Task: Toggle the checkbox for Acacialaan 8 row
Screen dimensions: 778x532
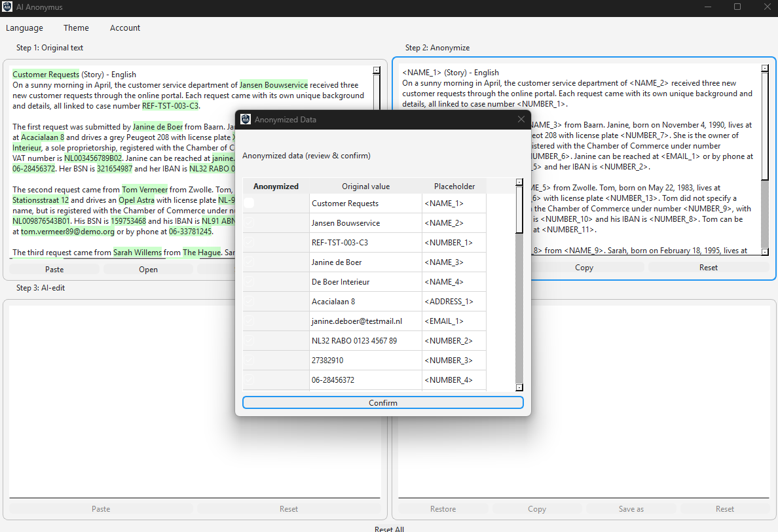Action: pos(249,301)
